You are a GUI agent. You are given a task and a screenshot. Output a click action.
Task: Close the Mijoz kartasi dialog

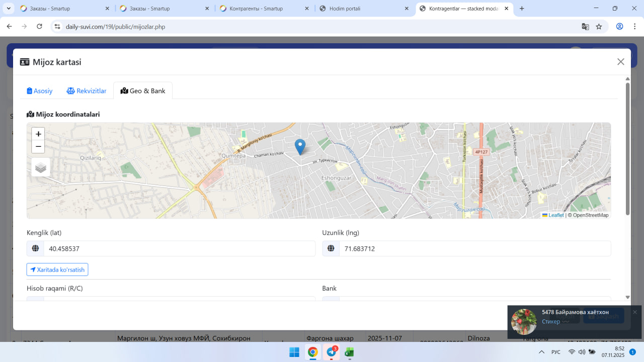pos(620,62)
